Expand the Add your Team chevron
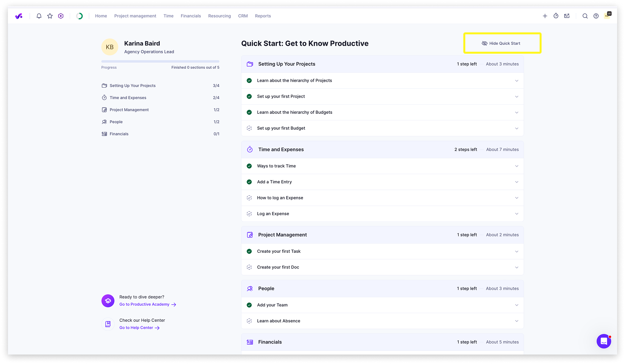Viewport: 625px width, 364px height. point(517,305)
